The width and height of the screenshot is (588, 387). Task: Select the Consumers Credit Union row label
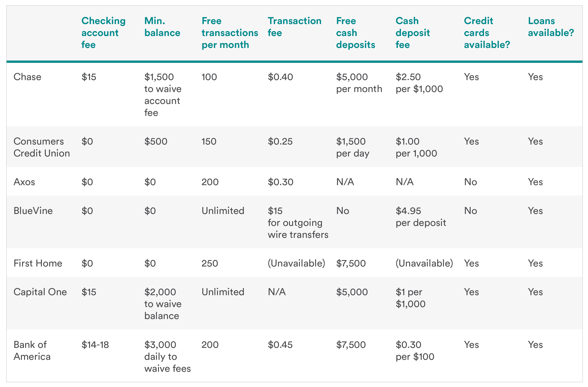[x=42, y=147]
